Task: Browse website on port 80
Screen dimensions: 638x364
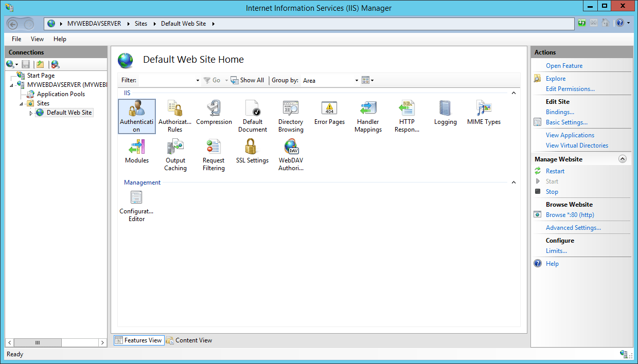Action: [x=570, y=215]
